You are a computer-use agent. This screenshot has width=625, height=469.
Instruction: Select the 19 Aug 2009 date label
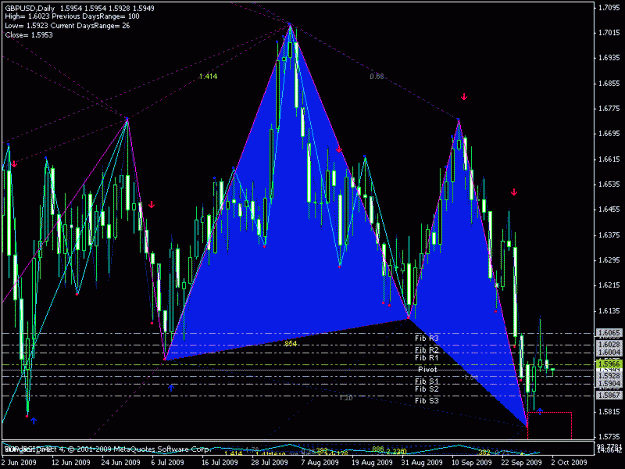[371, 462]
